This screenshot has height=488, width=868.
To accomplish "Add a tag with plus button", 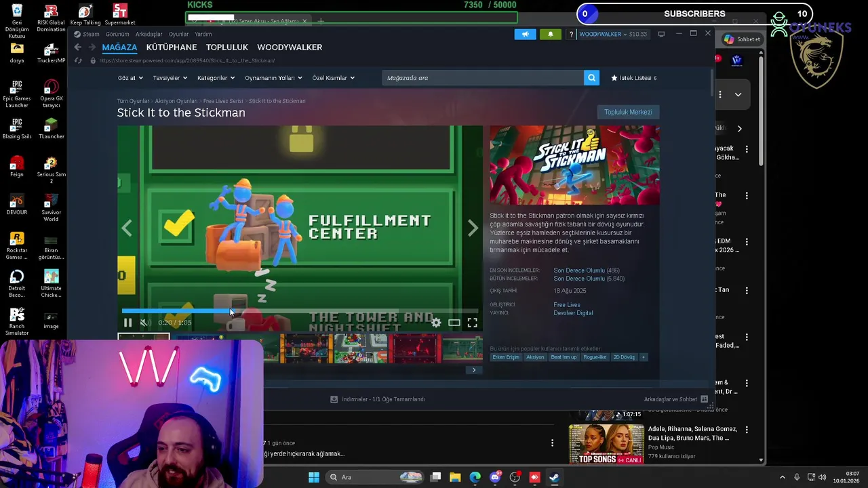I will click(644, 357).
